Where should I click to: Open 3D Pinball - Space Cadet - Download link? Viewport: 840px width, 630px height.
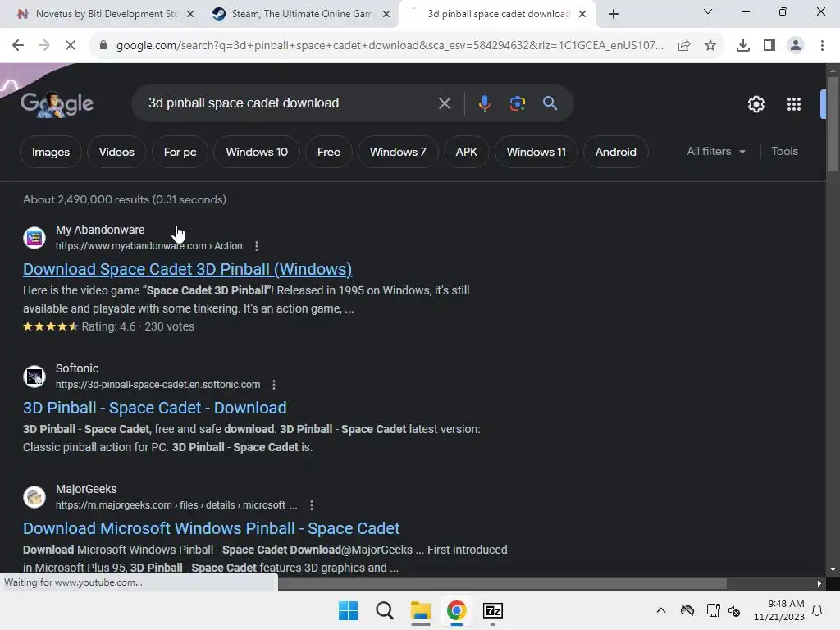click(155, 409)
